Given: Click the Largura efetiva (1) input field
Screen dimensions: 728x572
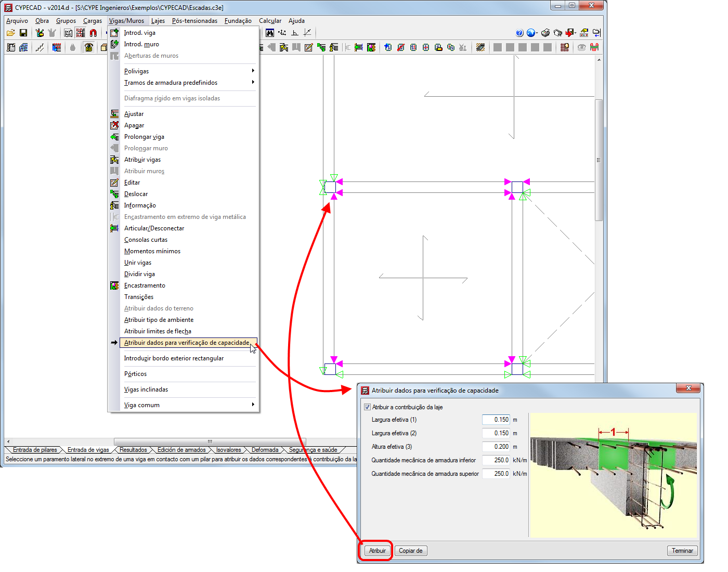Looking at the screenshot, I should [x=496, y=420].
